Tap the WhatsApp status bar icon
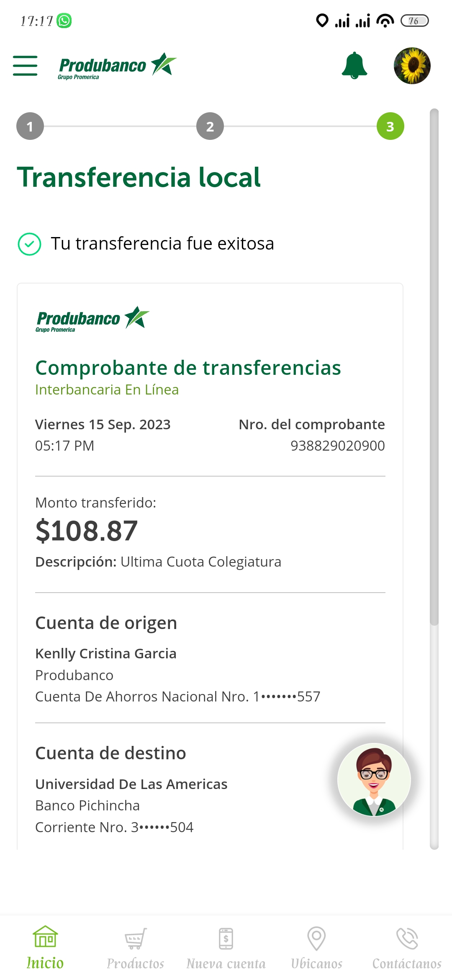 coord(64,21)
